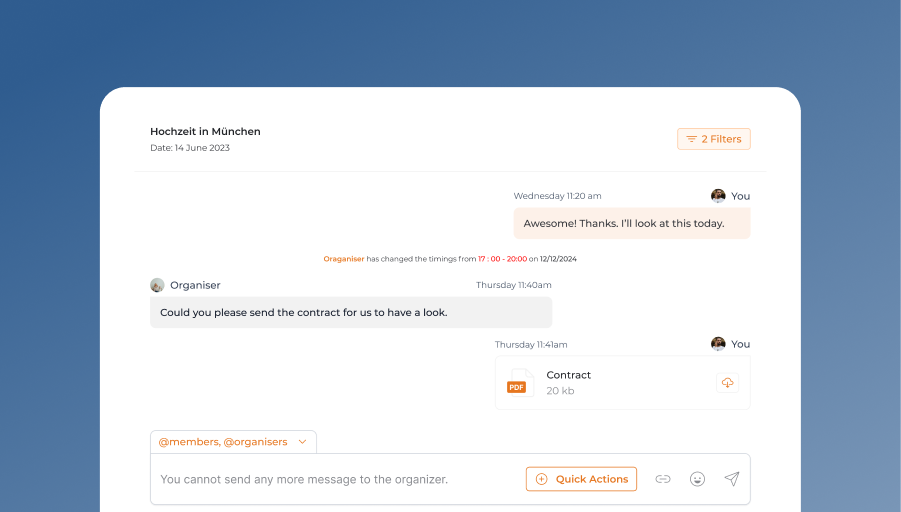This screenshot has height=512, width=901.
Task: Expand the @members, @organisers recipient dropdown
Action: [x=233, y=442]
